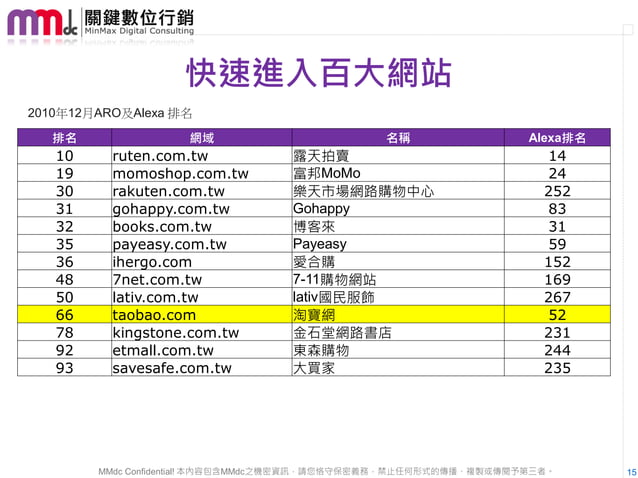
Task: Select the savesafe.com.tw domain cell
Action: [202, 368]
